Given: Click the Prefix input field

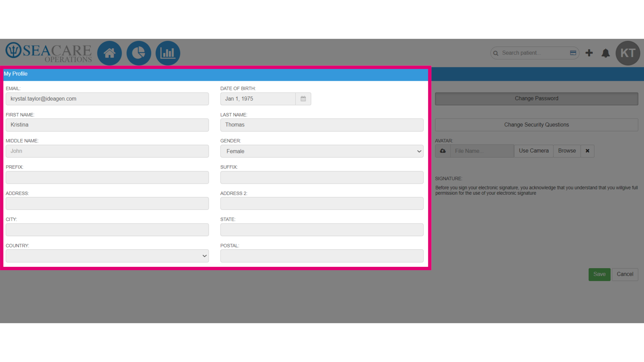Looking at the screenshot, I should coord(107,177).
